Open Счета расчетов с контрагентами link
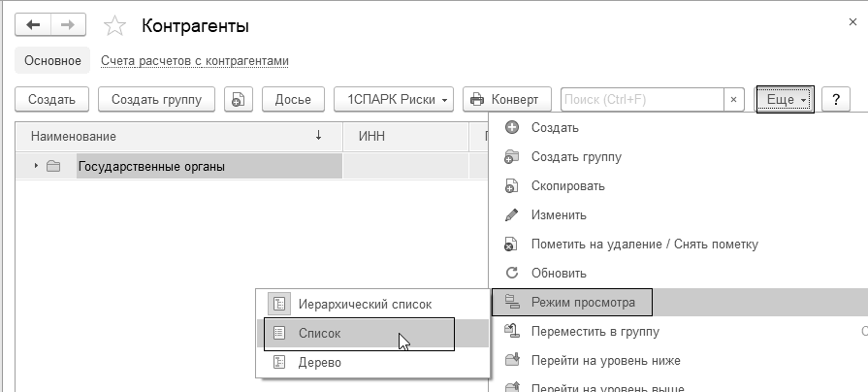The width and height of the screenshot is (868, 392). tap(195, 60)
